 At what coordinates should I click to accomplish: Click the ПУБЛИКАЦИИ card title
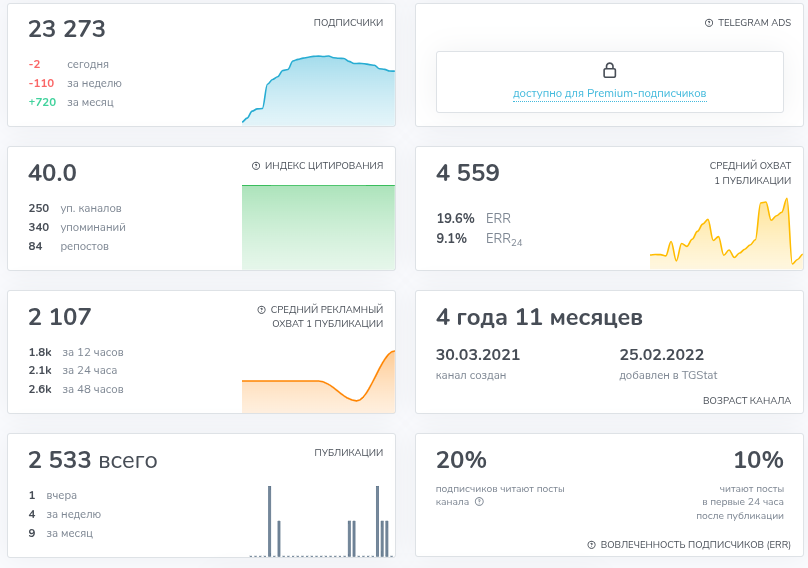pyautogui.click(x=349, y=453)
